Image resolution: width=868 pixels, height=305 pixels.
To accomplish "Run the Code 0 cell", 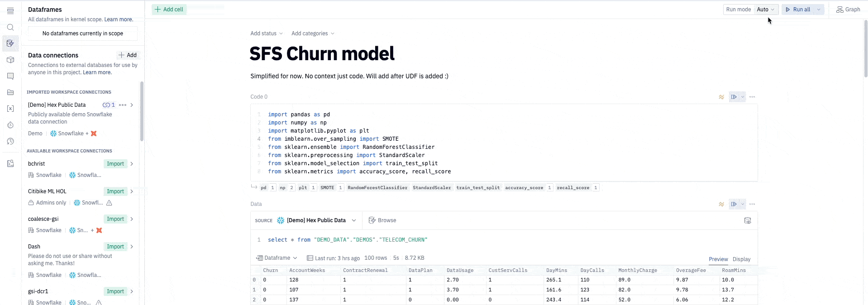I will pyautogui.click(x=734, y=97).
